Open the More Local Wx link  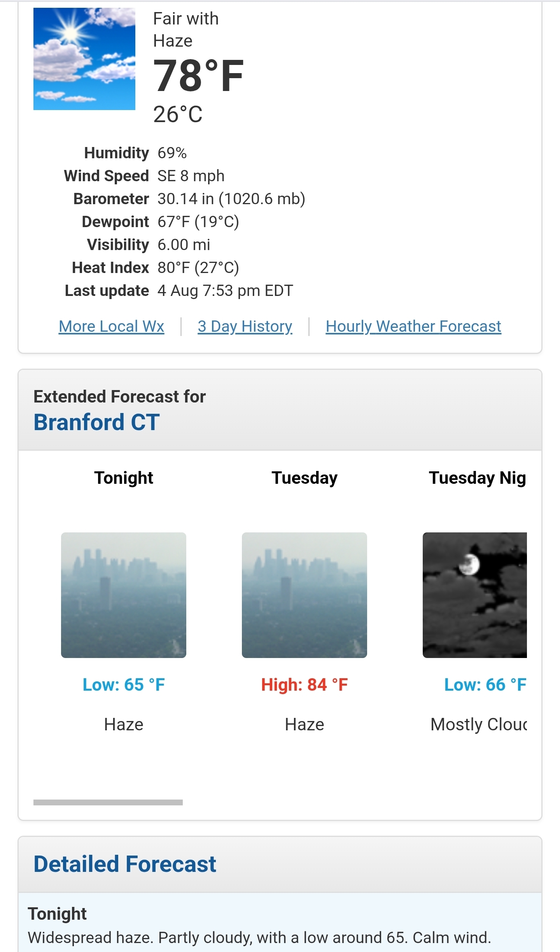tap(112, 326)
